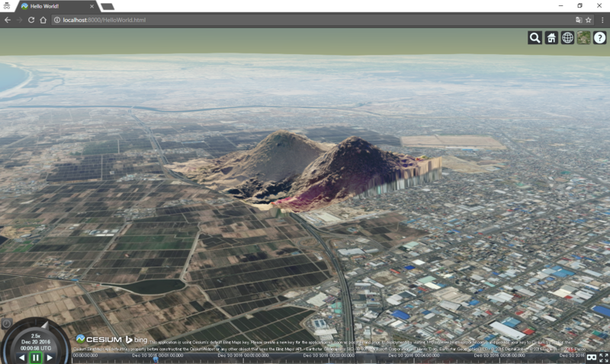
Task: Pause the animation clock
Action: click(x=36, y=358)
